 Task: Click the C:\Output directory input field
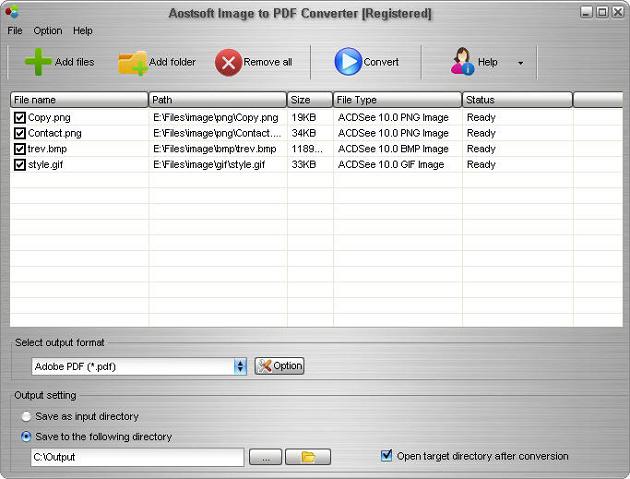coord(137,457)
